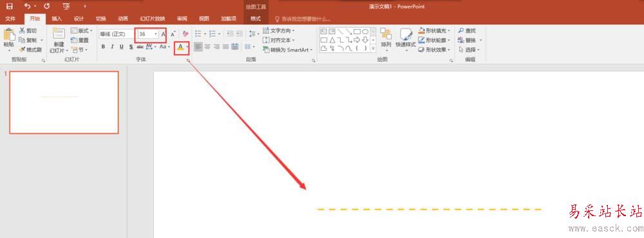Click the Find button in Editing group
Screen dimensions: 644x238
tap(467, 31)
